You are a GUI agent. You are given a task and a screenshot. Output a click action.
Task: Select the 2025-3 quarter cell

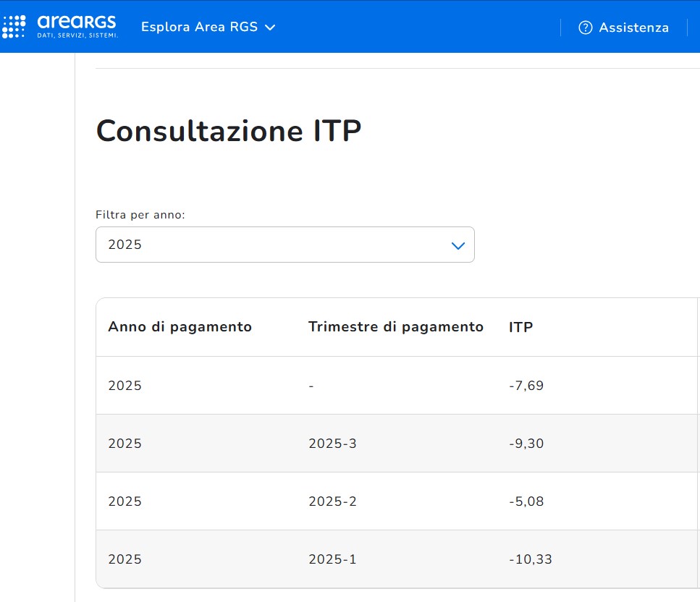tap(332, 444)
